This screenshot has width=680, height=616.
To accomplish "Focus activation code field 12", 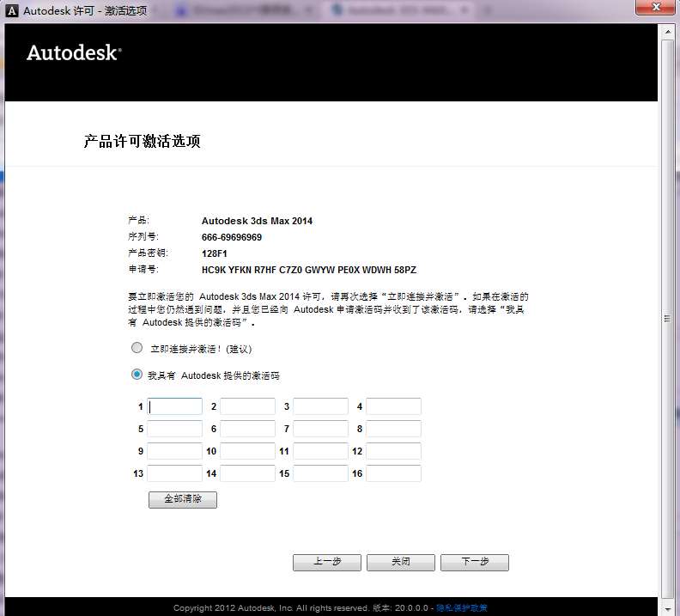I will (x=393, y=451).
